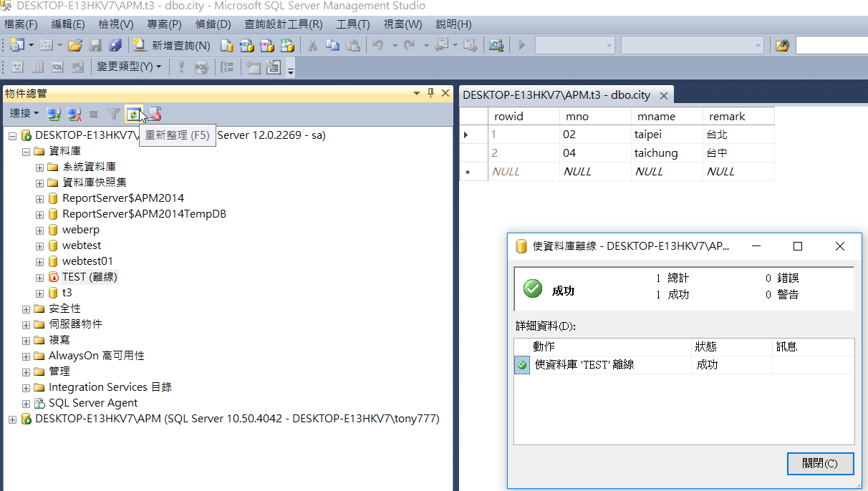868x491 pixels.
Task: Click the Execute SQL exclamation icon
Action: pos(182,67)
